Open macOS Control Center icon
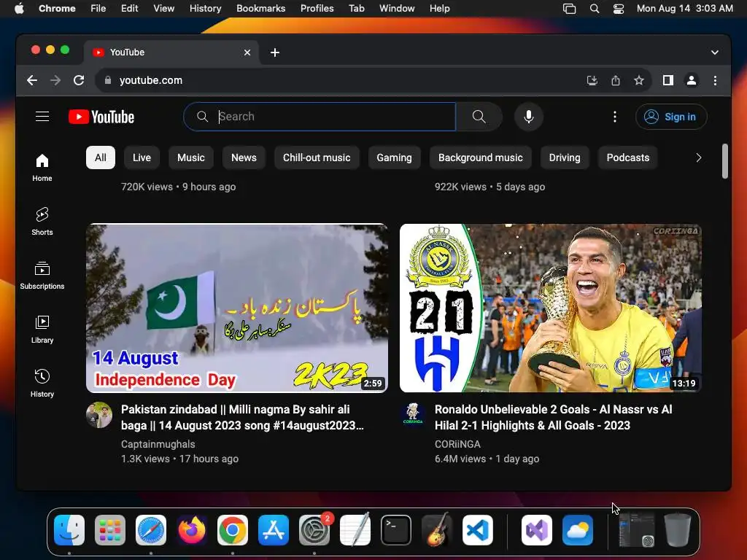This screenshot has width=747, height=560. pos(619,9)
